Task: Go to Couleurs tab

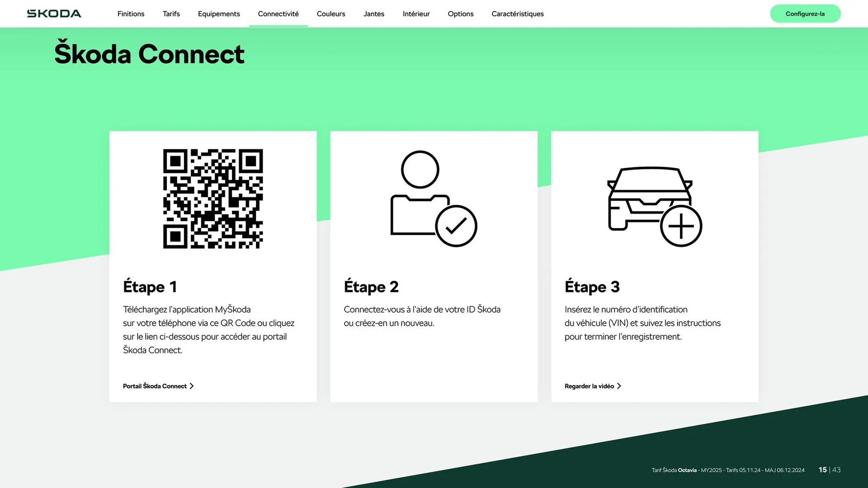Action: 330,14
